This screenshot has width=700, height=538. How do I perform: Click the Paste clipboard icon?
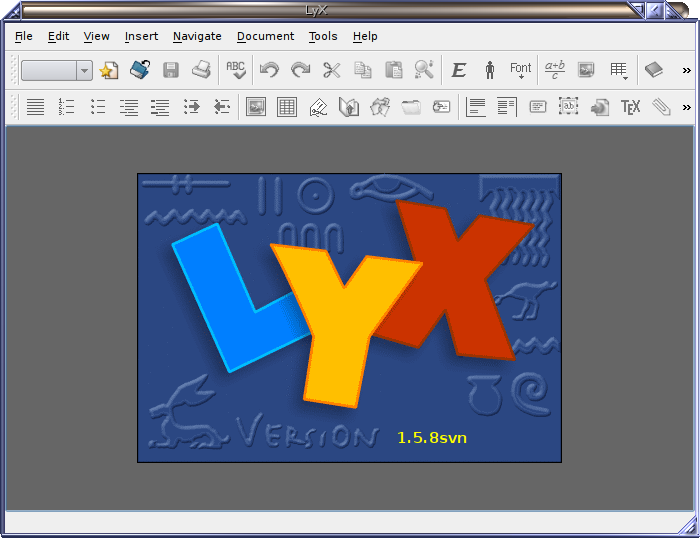click(393, 70)
